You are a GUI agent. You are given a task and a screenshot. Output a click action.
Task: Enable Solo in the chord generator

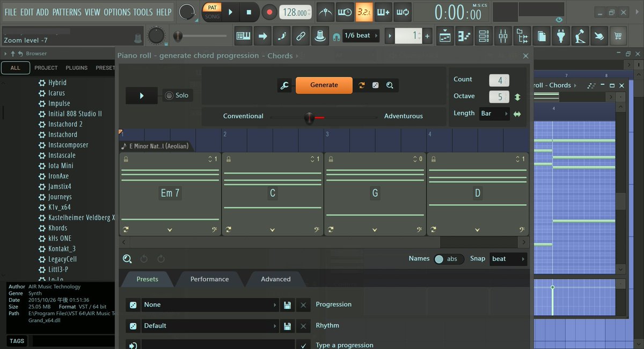(177, 95)
